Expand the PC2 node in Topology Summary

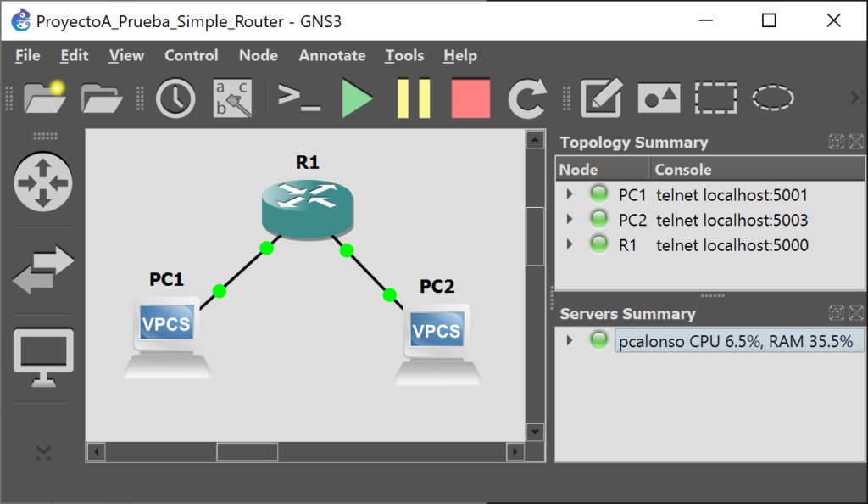tap(569, 219)
